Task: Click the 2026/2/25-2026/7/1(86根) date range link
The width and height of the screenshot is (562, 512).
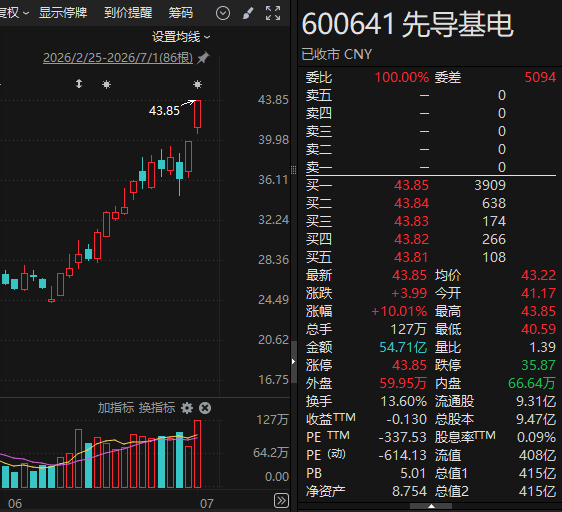Action: (118, 58)
